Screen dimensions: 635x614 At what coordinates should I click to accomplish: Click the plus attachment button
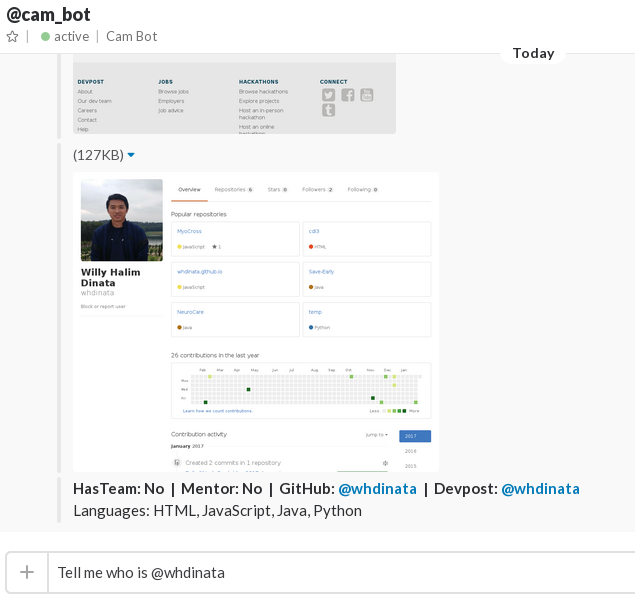click(27, 572)
